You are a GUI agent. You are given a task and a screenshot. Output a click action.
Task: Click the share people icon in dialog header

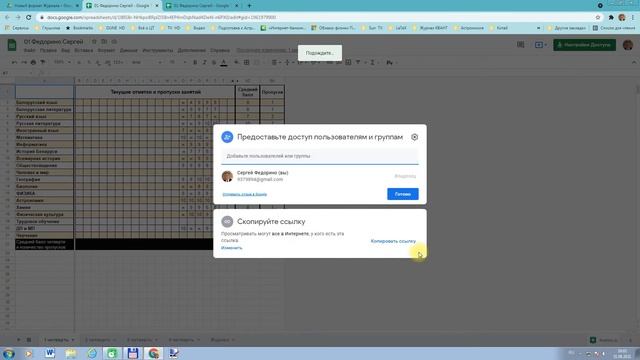pyautogui.click(x=227, y=137)
